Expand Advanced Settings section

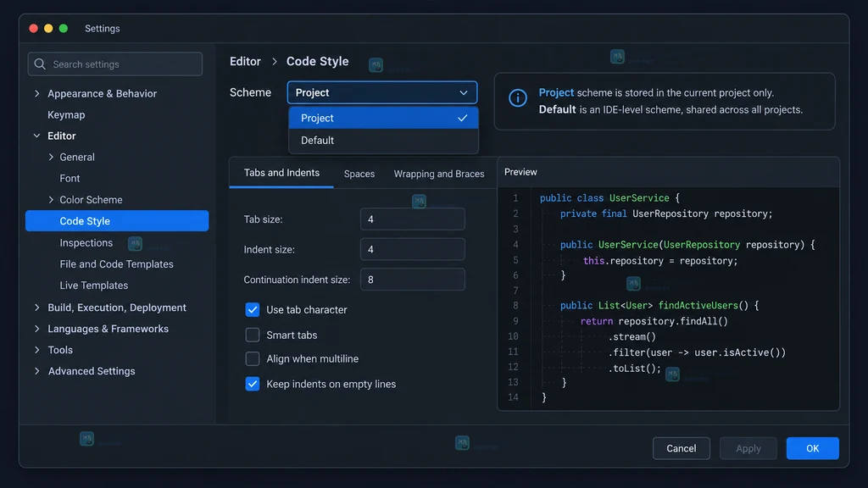37,371
